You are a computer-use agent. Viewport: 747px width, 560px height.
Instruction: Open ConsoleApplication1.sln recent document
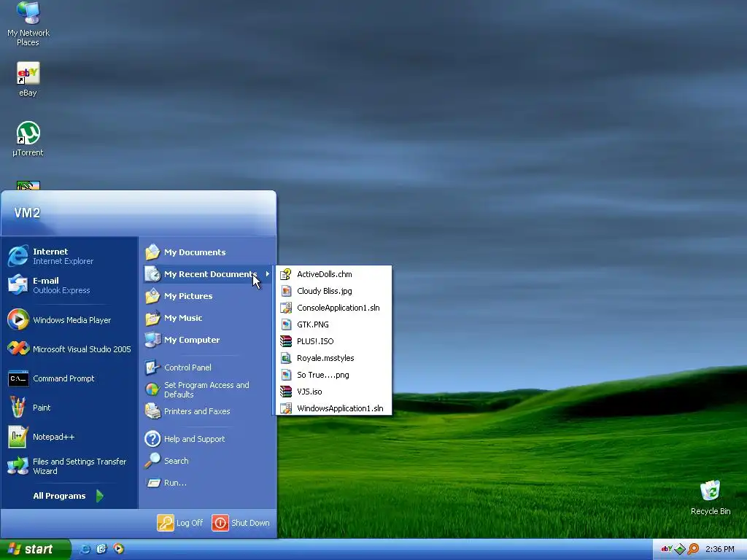point(333,308)
